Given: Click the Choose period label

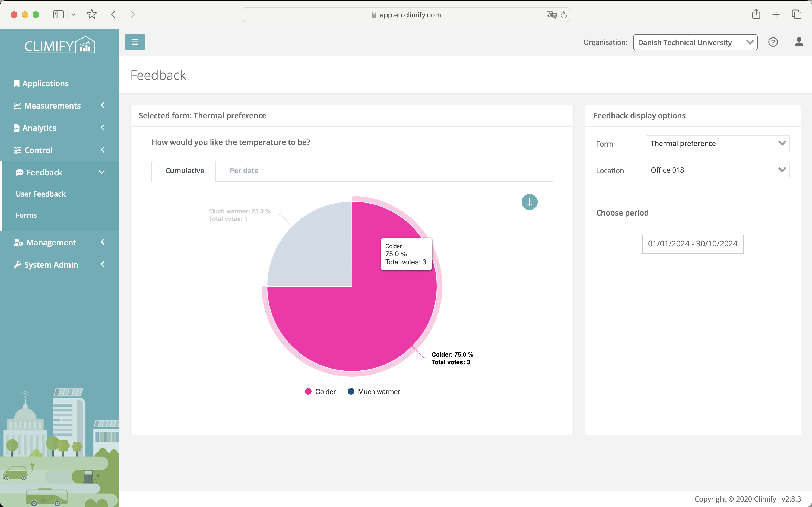Looking at the screenshot, I should pos(622,213).
